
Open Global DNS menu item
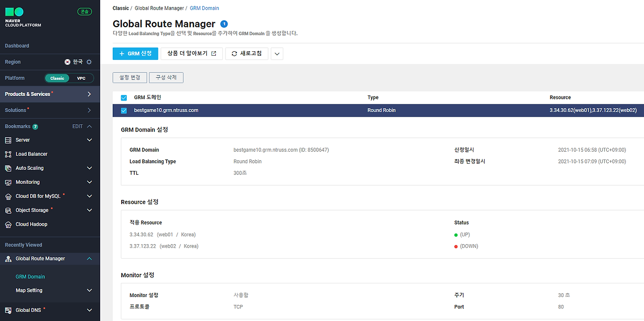point(28,310)
